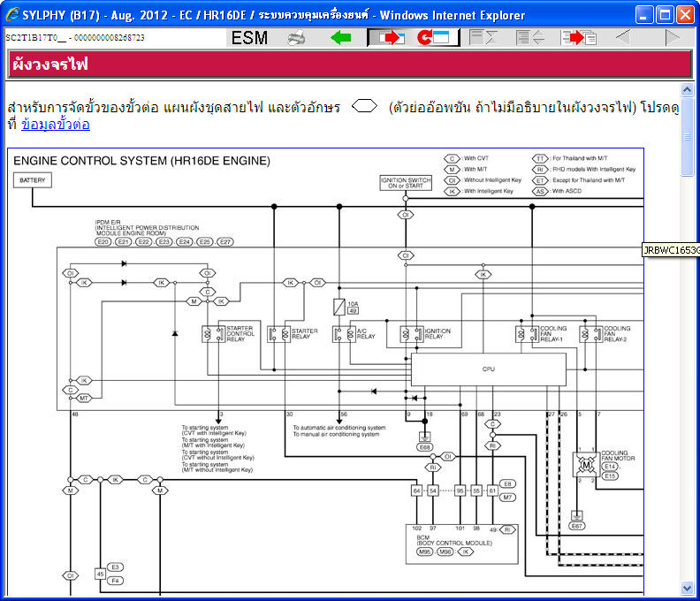Click the STARTER CONTROL RELAY label
This screenshot has height=601, width=700.
[x=240, y=333]
